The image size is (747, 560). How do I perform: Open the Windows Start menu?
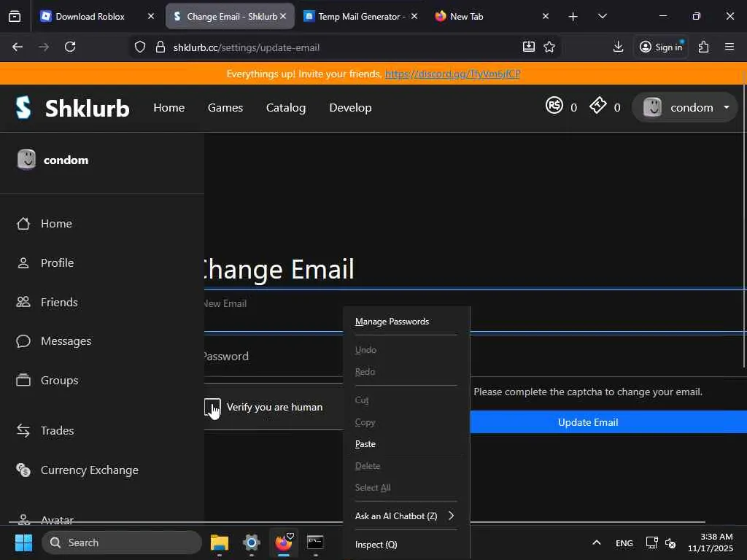[23, 542]
